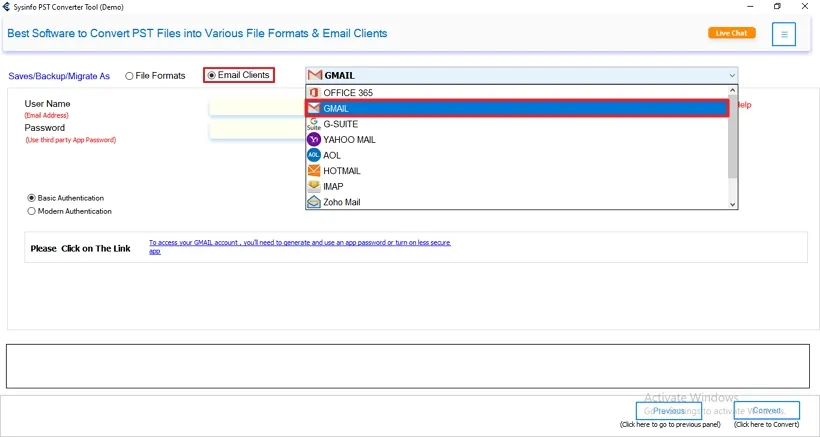Click the orange Hotmail envelope icon

[314, 170]
